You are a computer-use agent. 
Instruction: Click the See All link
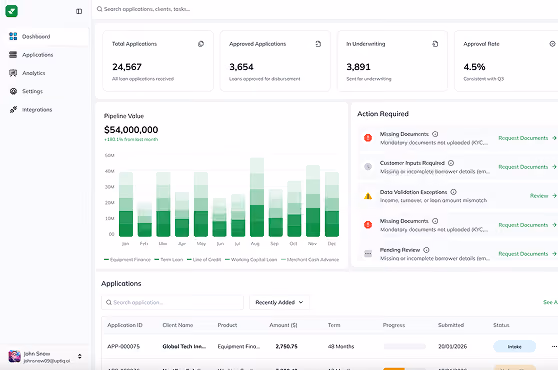pyautogui.click(x=550, y=302)
